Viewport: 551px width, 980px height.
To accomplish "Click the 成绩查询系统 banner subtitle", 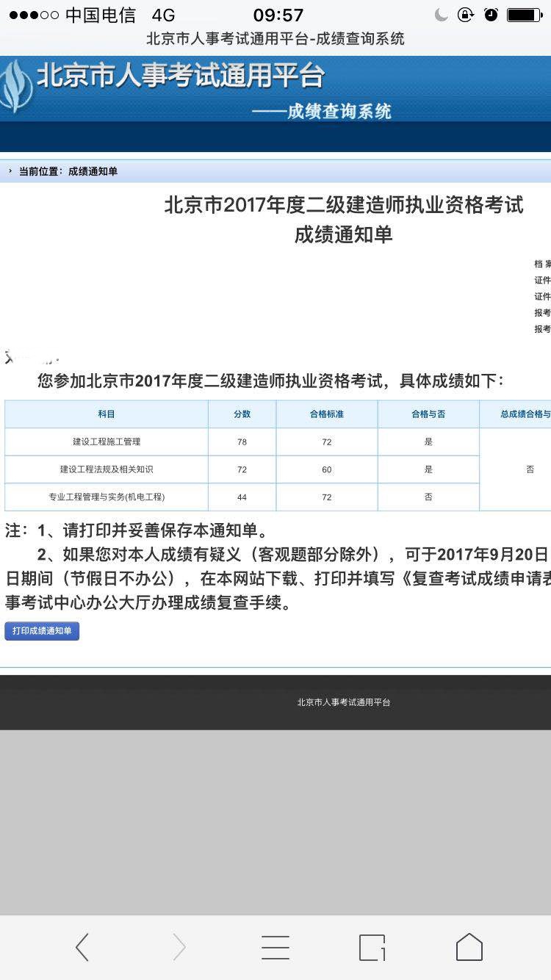I will pyautogui.click(x=339, y=111).
